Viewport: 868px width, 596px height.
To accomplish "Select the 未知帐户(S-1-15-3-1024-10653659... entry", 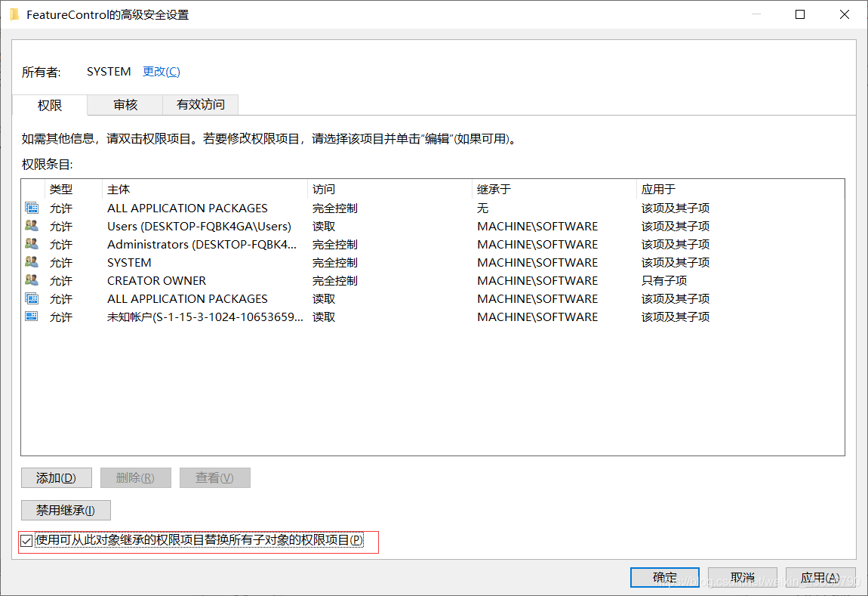I will pyautogui.click(x=205, y=317).
